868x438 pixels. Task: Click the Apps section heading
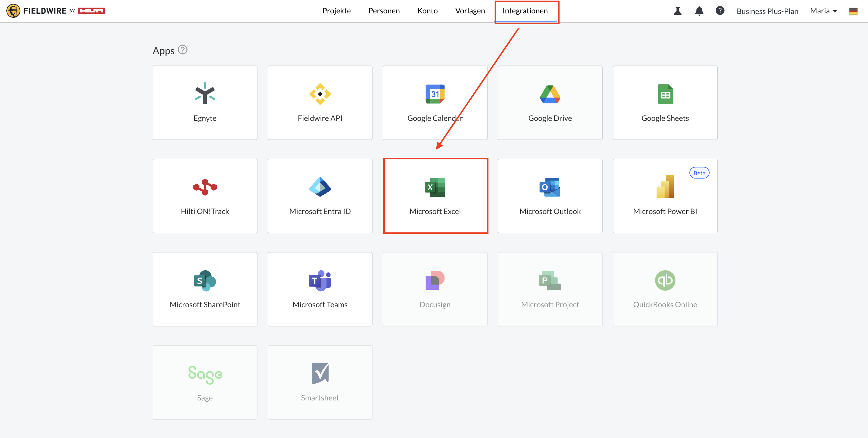click(x=163, y=51)
